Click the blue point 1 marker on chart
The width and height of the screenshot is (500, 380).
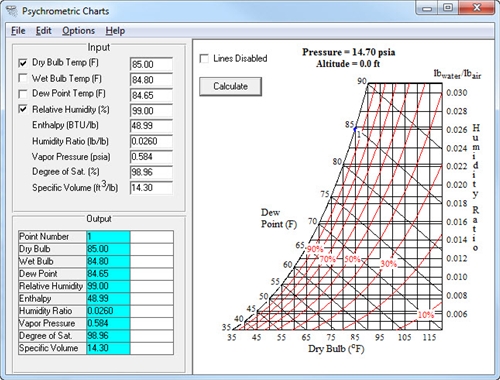(355, 129)
